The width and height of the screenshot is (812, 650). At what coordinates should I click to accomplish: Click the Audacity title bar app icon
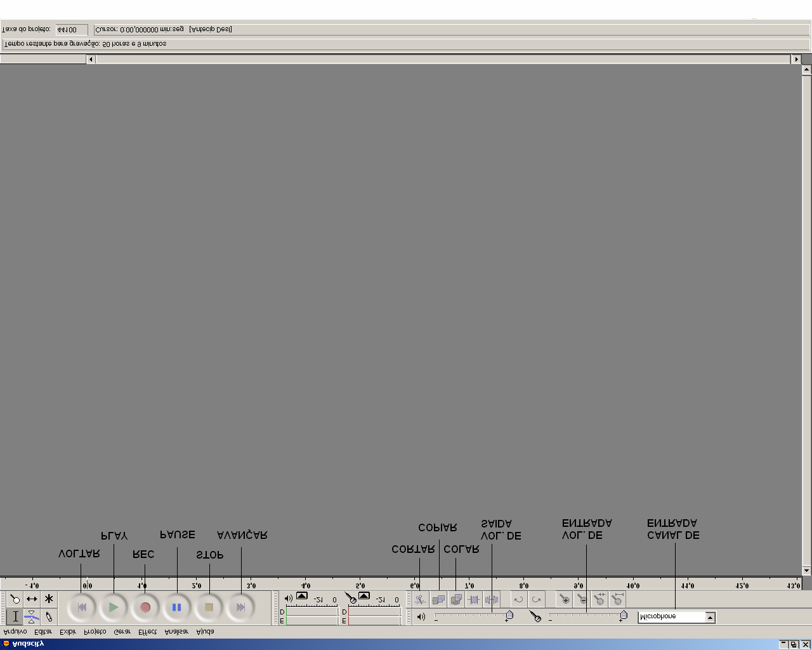pos(6,644)
